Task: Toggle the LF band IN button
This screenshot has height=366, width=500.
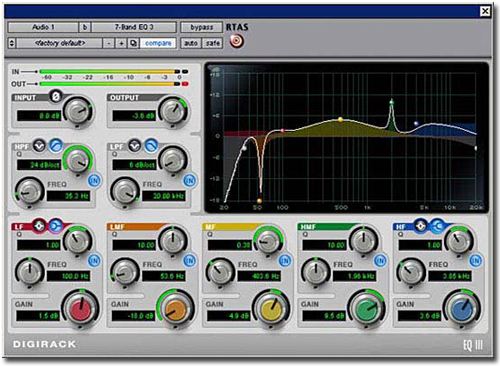Action: click(x=94, y=260)
